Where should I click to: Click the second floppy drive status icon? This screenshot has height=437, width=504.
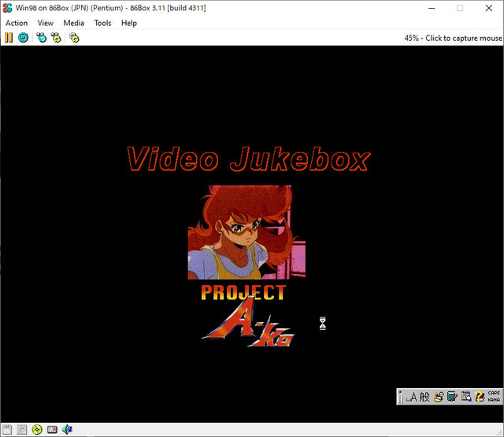pos(22,430)
